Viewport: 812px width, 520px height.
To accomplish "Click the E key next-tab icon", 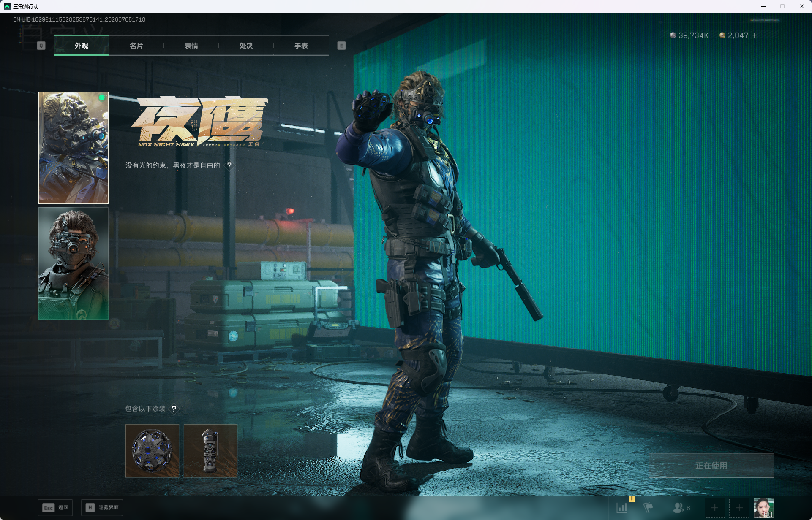I will [341, 46].
